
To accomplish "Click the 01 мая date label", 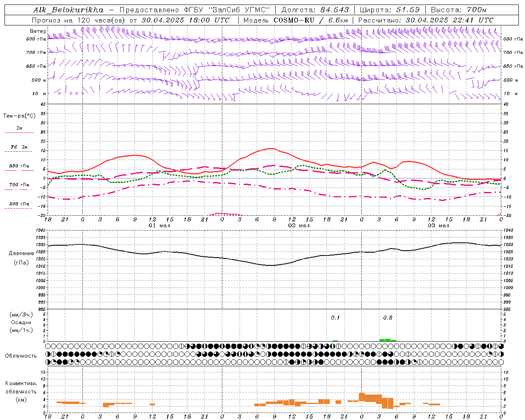I will [159, 226].
